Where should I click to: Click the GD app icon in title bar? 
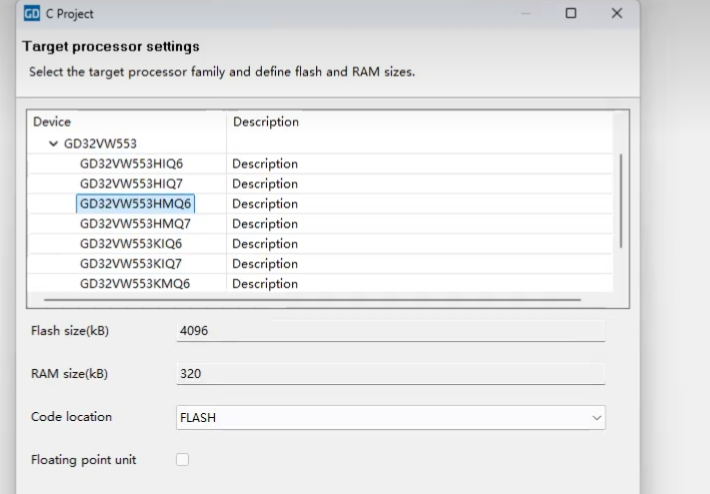[31, 14]
